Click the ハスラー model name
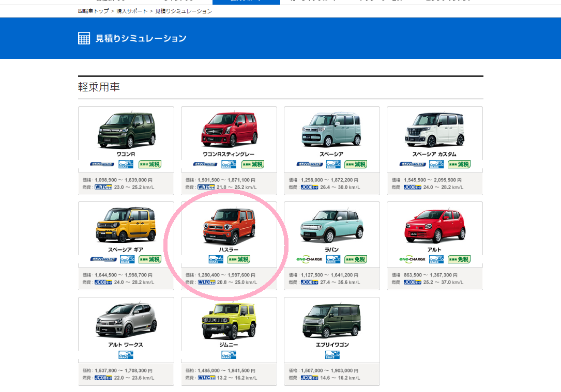This screenshot has width=561, height=392. [229, 250]
